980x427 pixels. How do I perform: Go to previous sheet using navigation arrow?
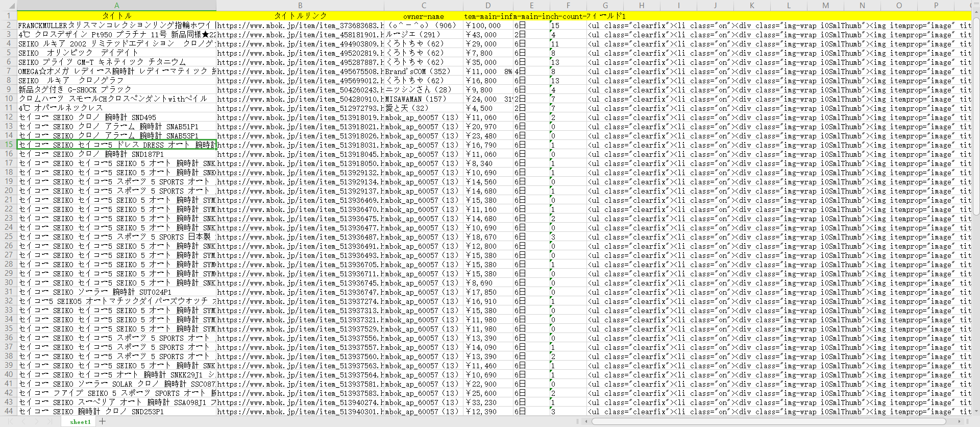click(x=23, y=421)
